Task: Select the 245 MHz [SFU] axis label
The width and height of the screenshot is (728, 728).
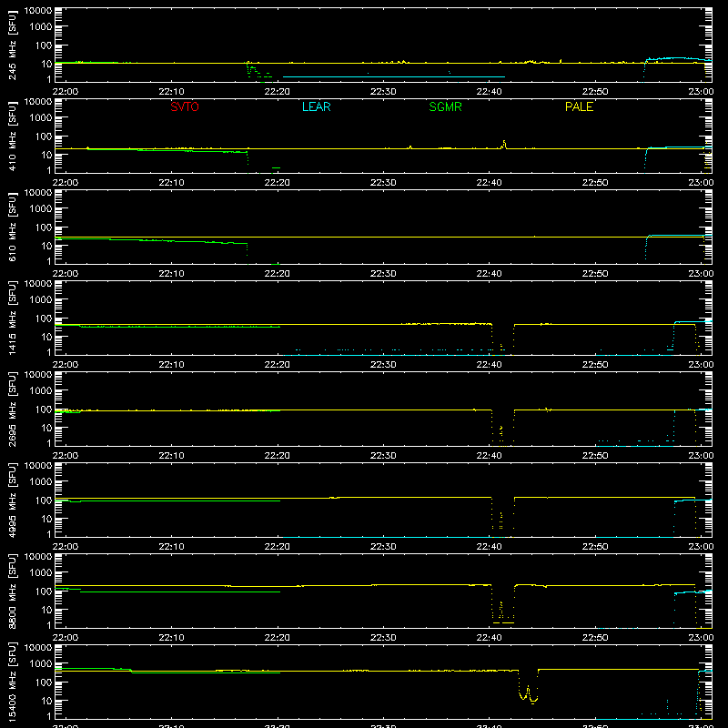Action: click(x=13, y=45)
